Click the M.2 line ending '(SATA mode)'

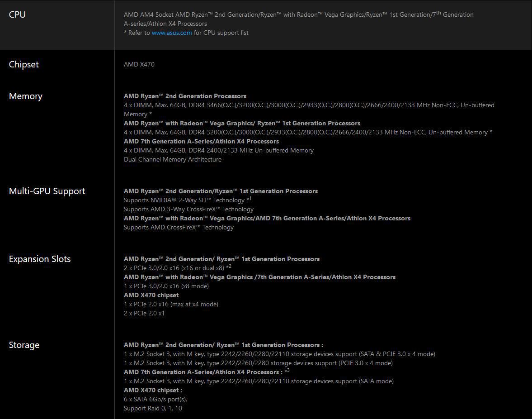click(259, 381)
